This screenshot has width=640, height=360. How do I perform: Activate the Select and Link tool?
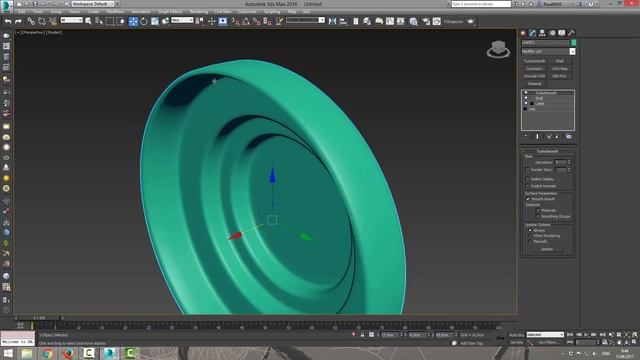pyautogui.click(x=31, y=21)
